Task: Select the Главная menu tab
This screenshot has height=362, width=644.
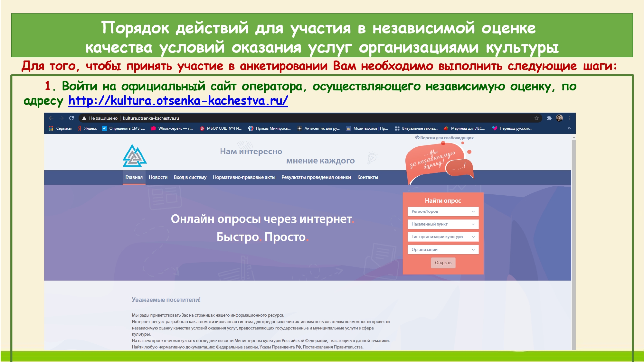Action: (134, 177)
